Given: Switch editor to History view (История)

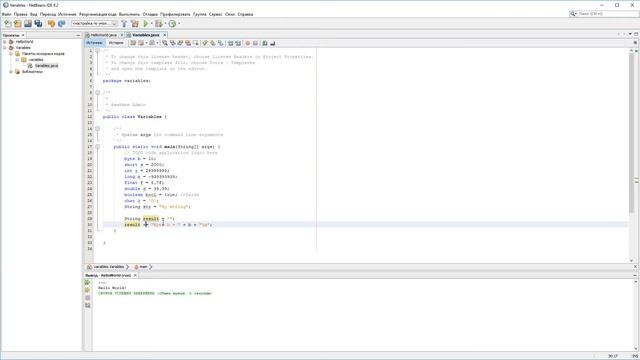Looking at the screenshot, I should click(116, 43).
